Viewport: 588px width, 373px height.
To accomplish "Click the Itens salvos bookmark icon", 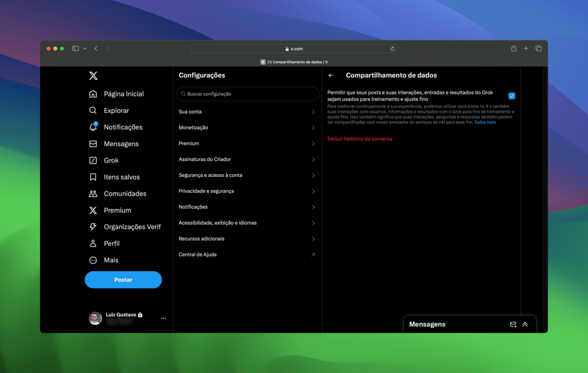I will tap(93, 177).
